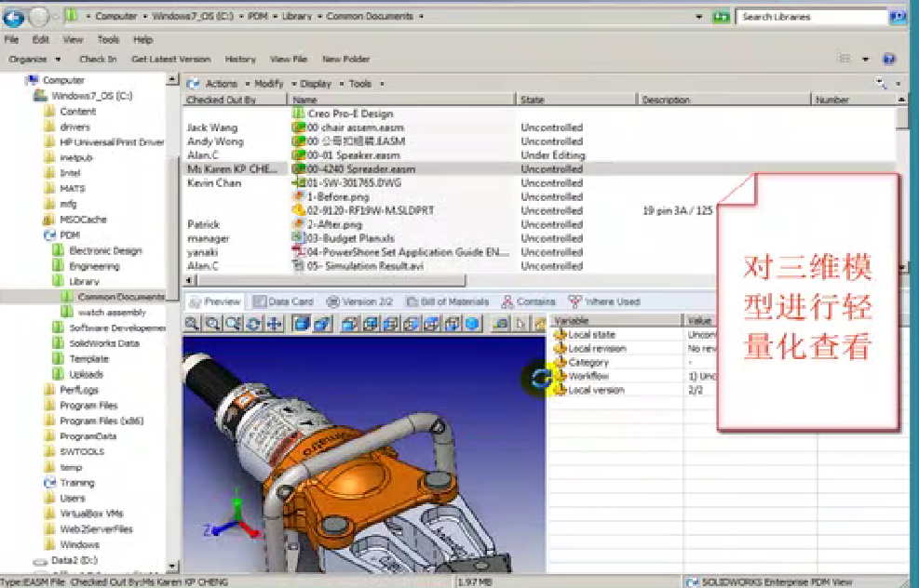Select the Training folder in tree
Image resolution: width=919 pixels, height=588 pixels.
click(x=76, y=483)
